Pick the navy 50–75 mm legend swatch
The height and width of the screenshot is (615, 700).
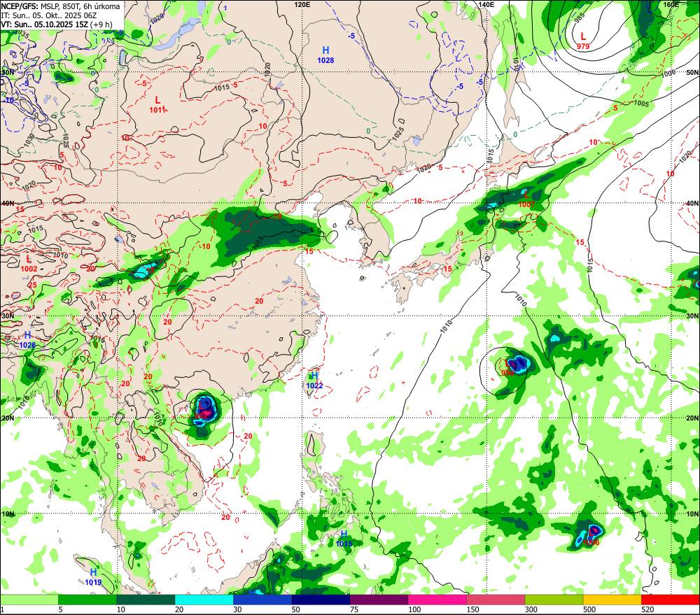tap(321, 600)
